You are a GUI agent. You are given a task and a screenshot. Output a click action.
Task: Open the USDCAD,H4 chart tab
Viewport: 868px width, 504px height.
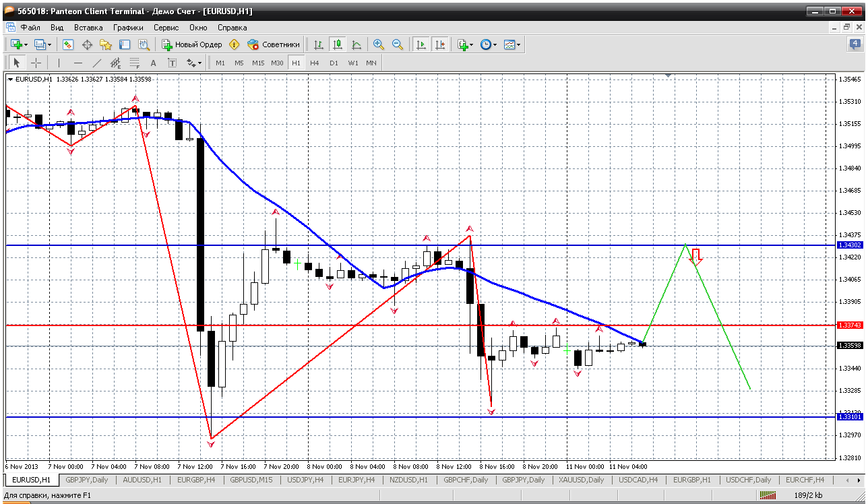tap(638, 480)
